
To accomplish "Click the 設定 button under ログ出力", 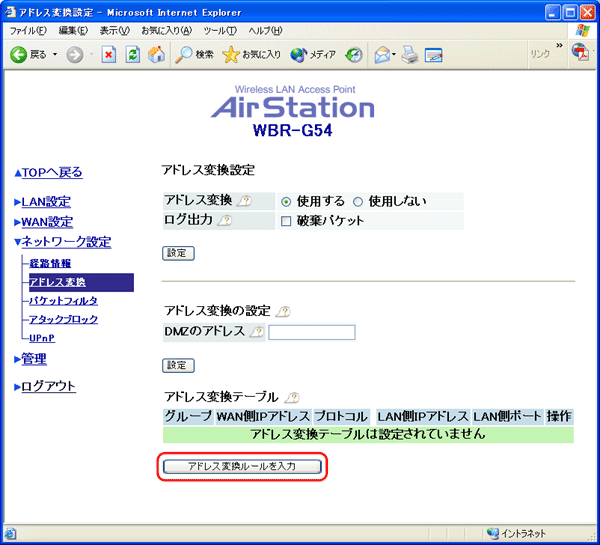I will [178, 253].
